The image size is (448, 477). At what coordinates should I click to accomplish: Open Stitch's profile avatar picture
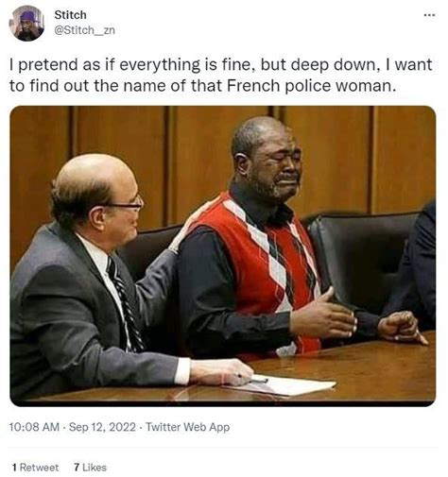26,24
